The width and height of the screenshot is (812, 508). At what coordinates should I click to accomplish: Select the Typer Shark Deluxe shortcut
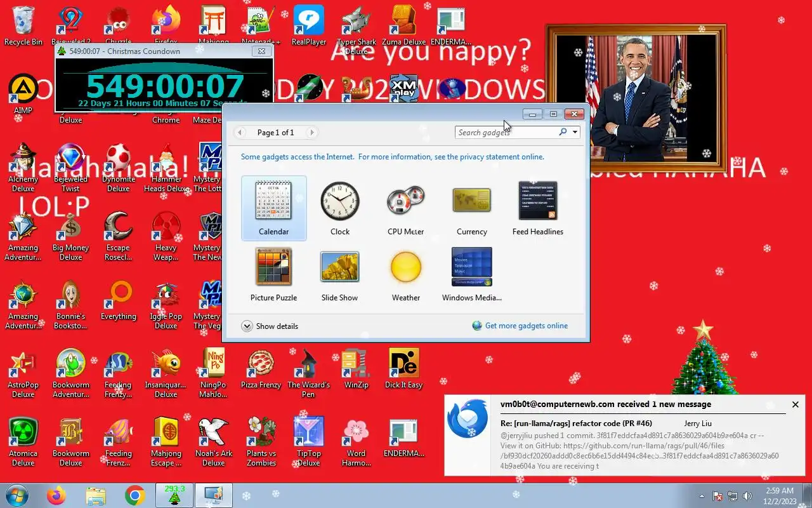pyautogui.click(x=357, y=29)
